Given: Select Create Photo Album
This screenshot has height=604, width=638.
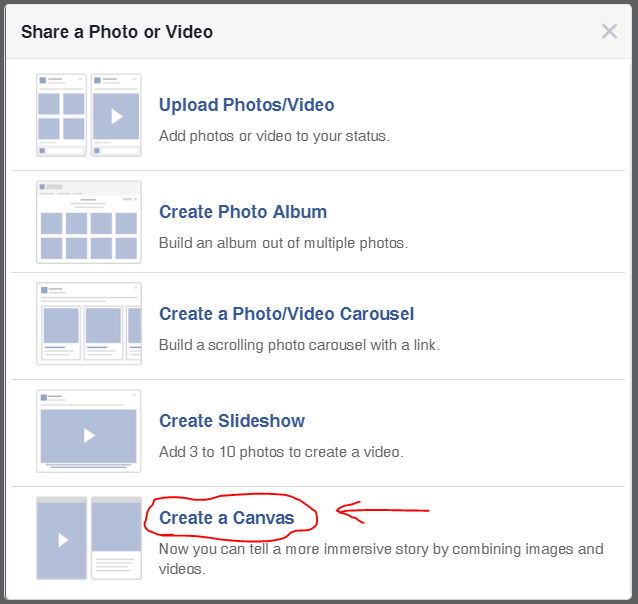Looking at the screenshot, I should (x=243, y=212).
